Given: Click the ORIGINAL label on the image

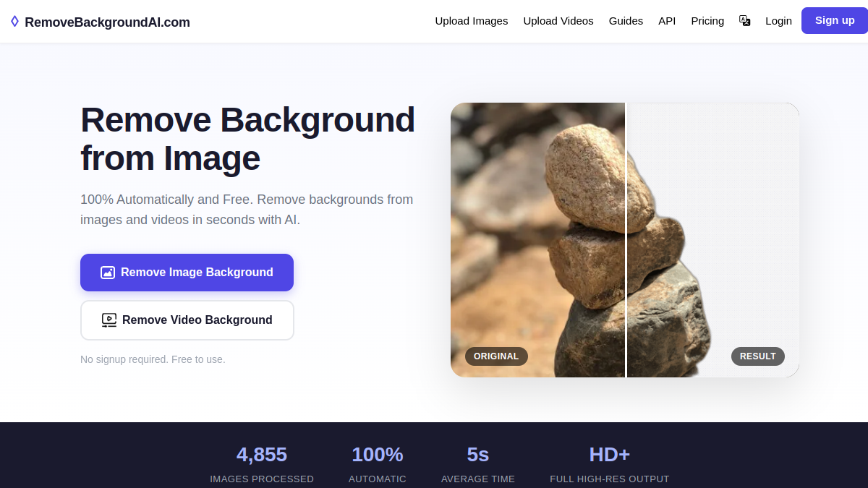Looking at the screenshot, I should [496, 356].
